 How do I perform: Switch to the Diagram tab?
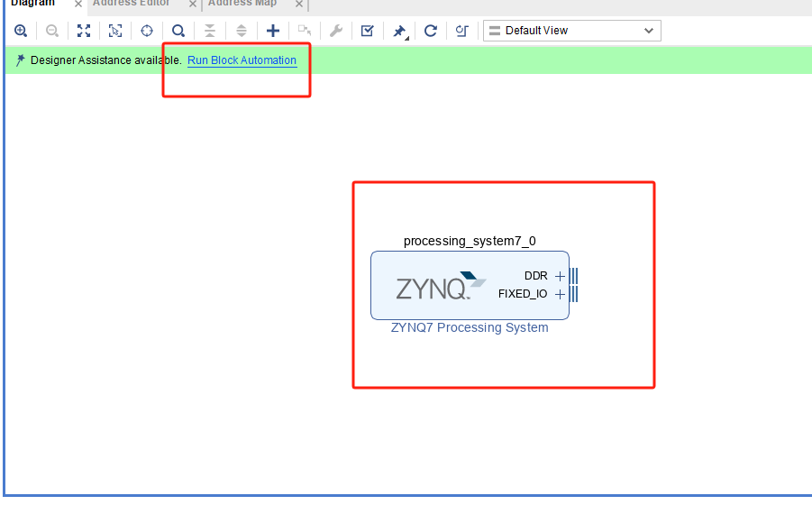(32, 3)
